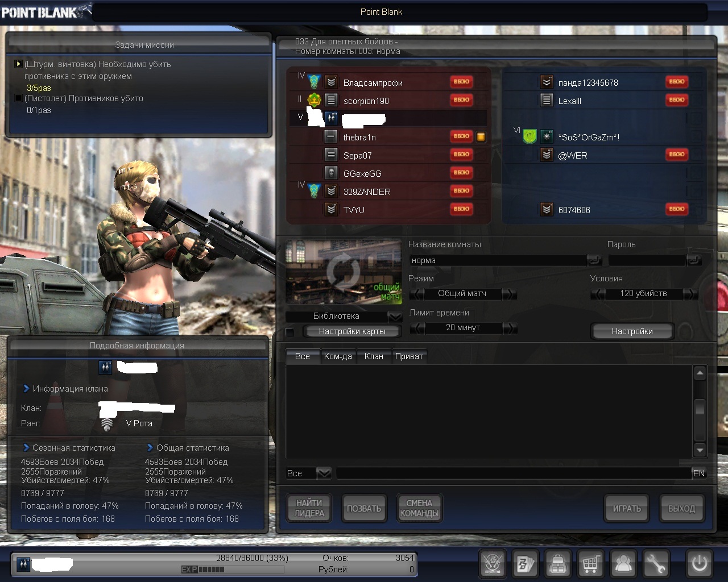Click ПОЗВАТЬ invite button
Viewport: 728px width, 582px height.
[x=364, y=508]
